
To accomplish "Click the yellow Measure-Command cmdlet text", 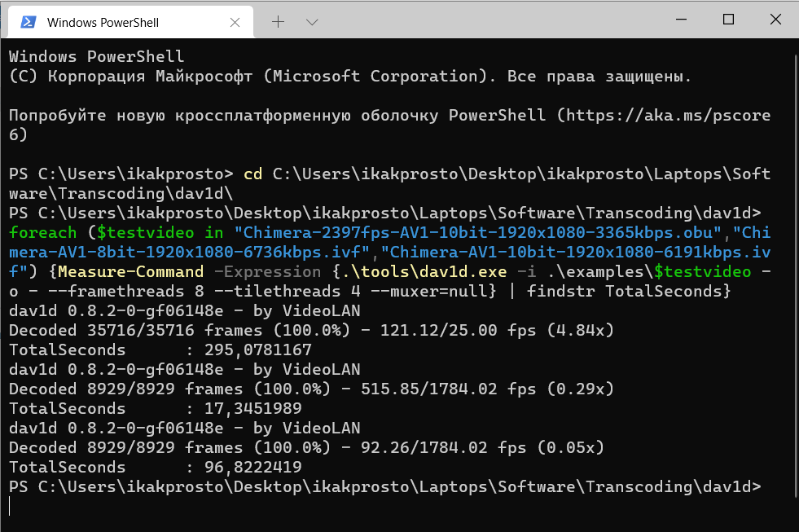I will [x=130, y=271].
